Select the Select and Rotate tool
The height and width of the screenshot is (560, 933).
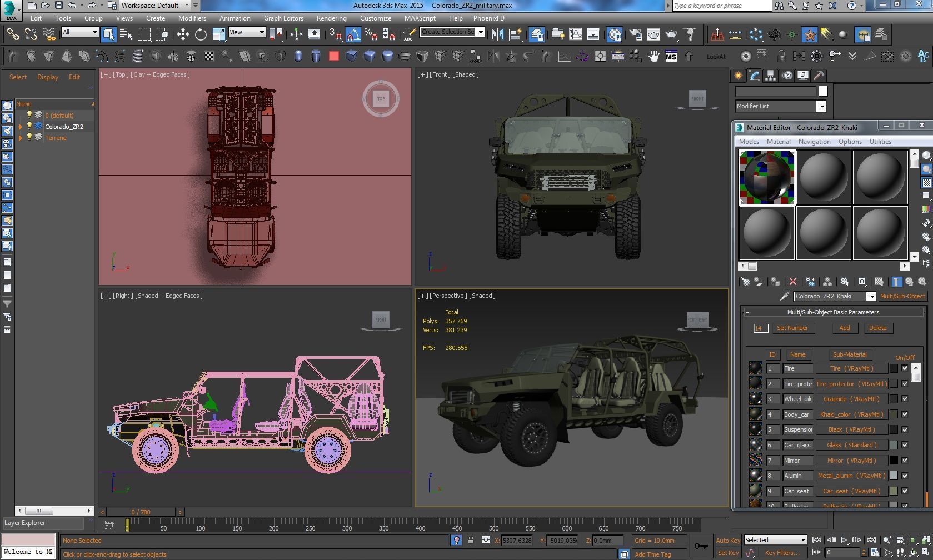tap(201, 34)
